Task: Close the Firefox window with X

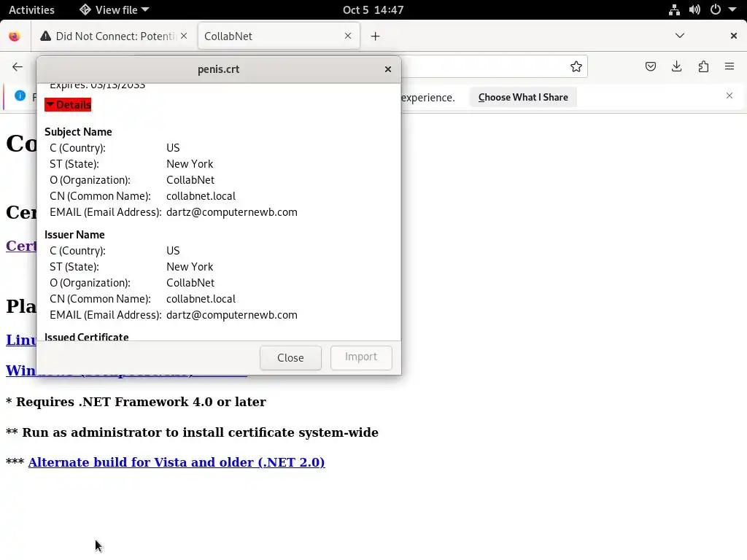Action: tap(734, 36)
